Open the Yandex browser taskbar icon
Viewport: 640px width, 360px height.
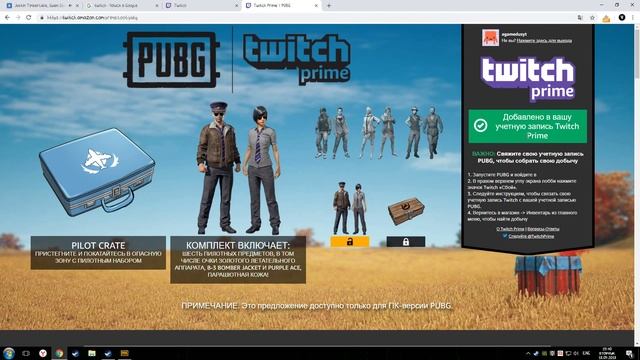pos(42,353)
